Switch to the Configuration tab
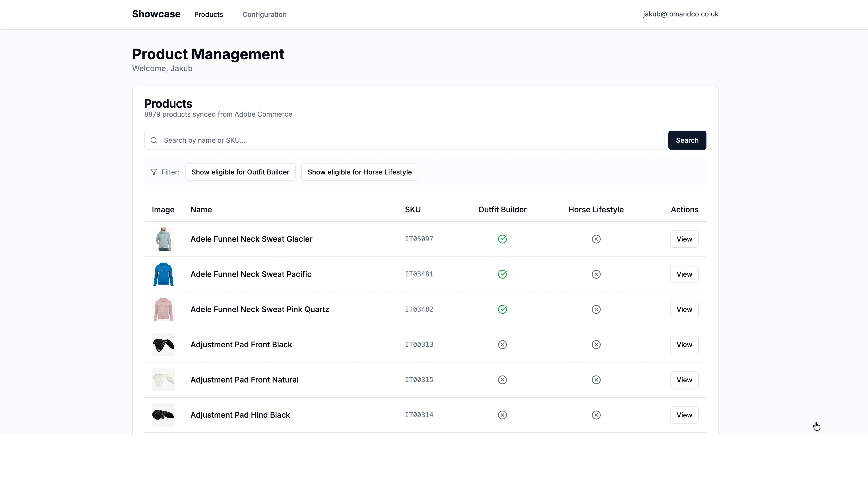 pos(264,14)
